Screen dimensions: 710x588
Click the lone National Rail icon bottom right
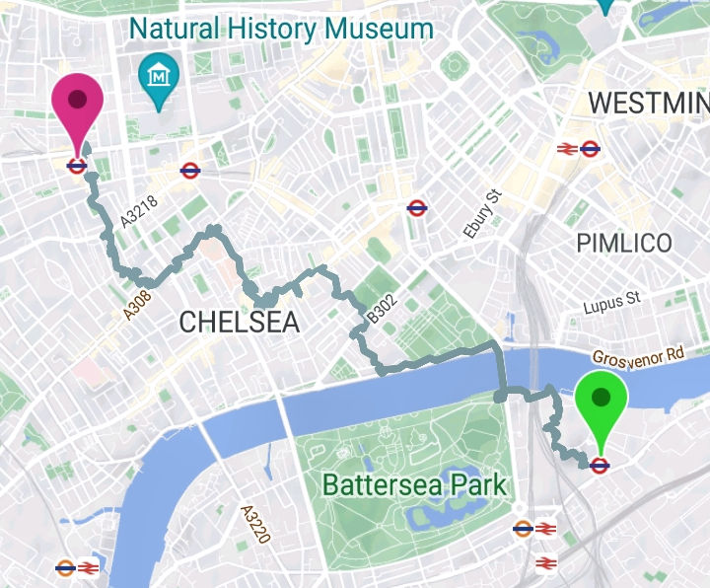click(546, 563)
